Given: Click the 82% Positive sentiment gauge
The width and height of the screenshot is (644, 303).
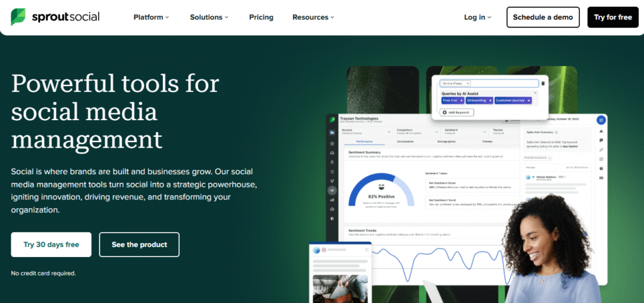Looking at the screenshot, I should tap(382, 189).
